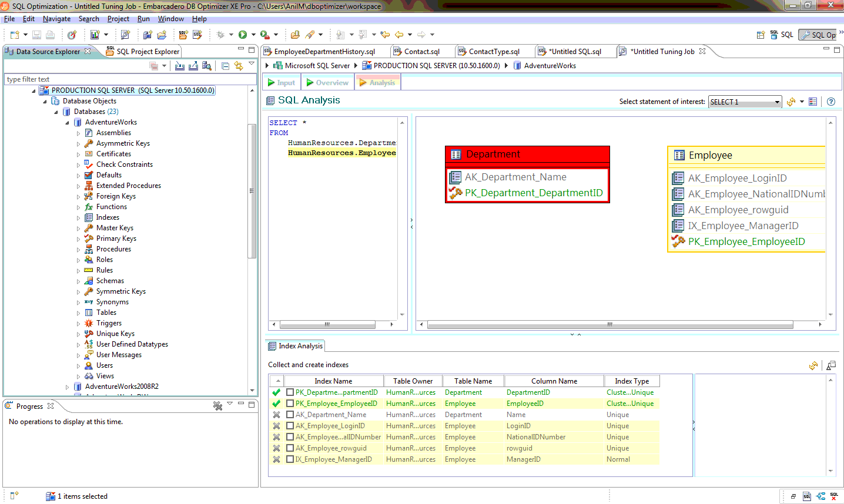Click the green Run toolbar icon

(x=242, y=35)
